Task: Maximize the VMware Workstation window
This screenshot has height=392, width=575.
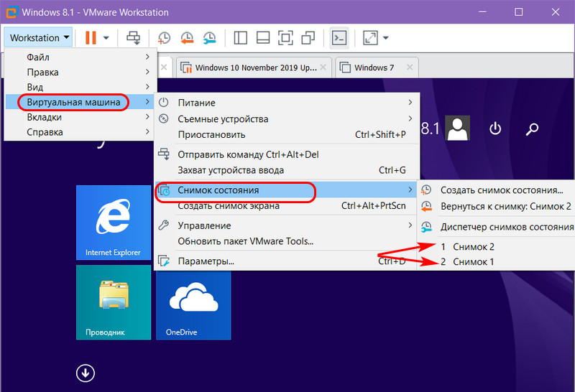Action: point(518,12)
